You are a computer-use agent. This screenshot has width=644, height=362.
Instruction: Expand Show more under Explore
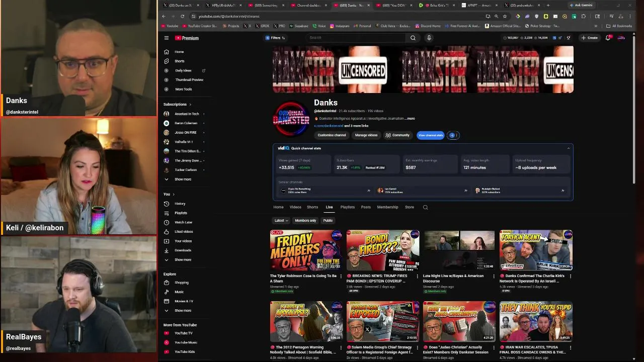point(182,310)
